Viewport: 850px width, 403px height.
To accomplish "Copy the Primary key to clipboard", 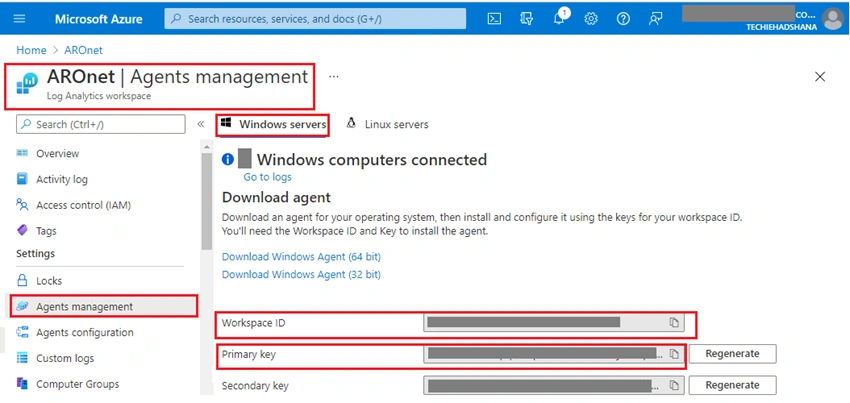I will point(674,354).
